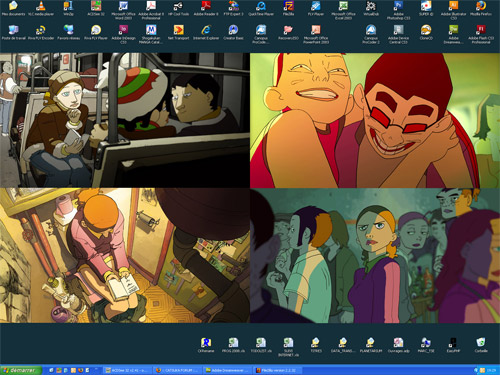This screenshot has height=375, width=500.
Task: Open Adobe InDesign CS3 shortcut
Action: 123,34
